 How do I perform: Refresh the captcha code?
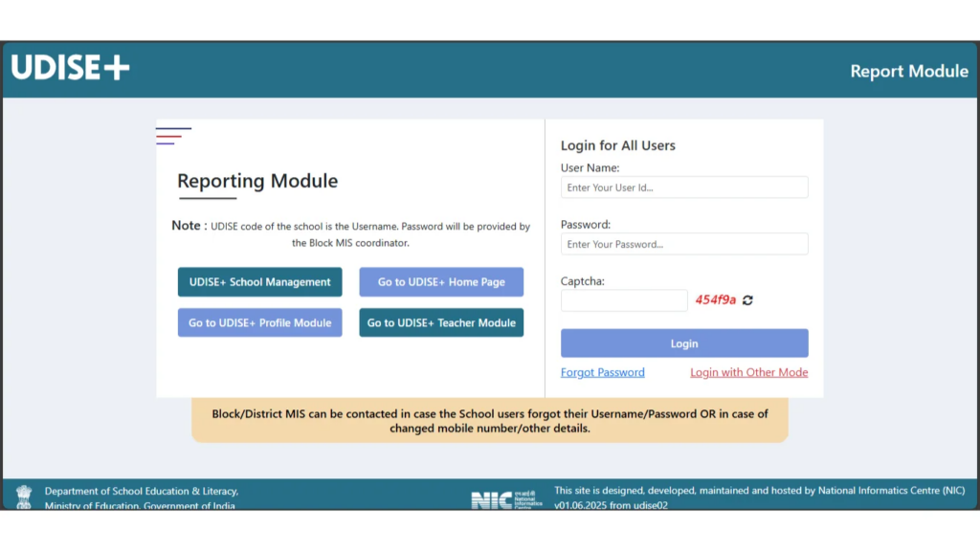point(747,300)
